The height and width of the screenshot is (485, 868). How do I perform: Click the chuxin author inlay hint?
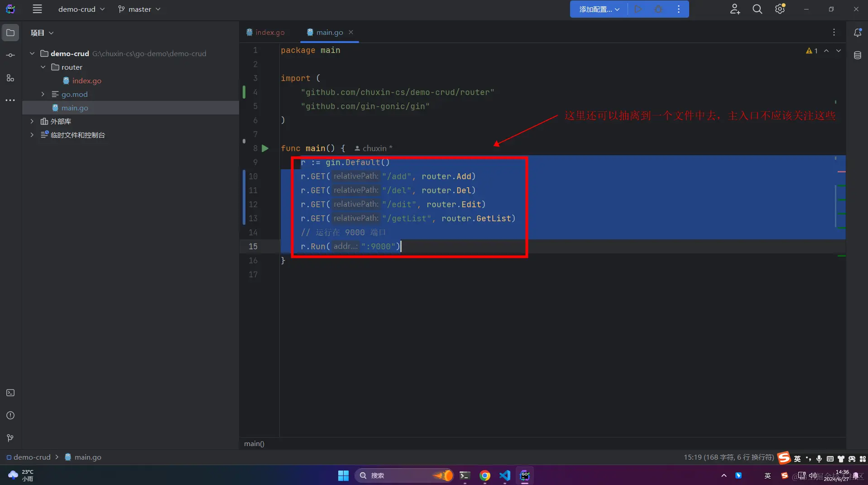pyautogui.click(x=373, y=148)
